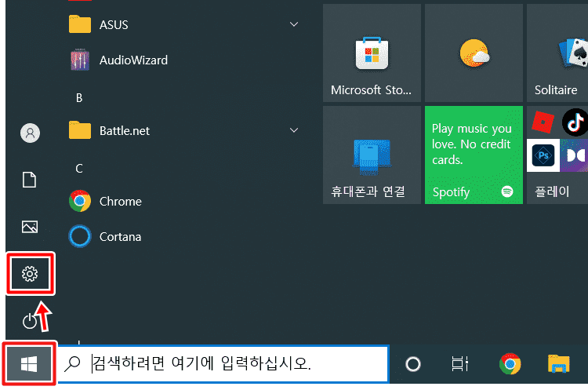Open Task View on the taskbar
The image size is (588, 390).
[x=459, y=364]
